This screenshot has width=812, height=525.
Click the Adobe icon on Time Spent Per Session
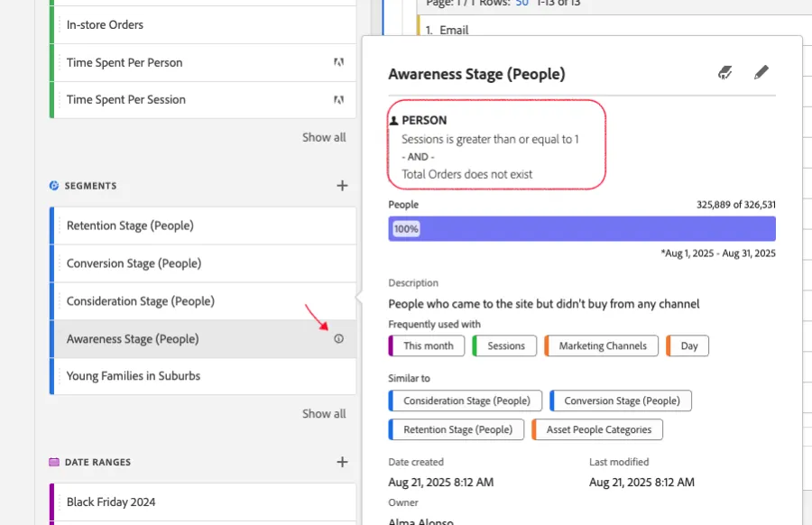pyautogui.click(x=338, y=99)
